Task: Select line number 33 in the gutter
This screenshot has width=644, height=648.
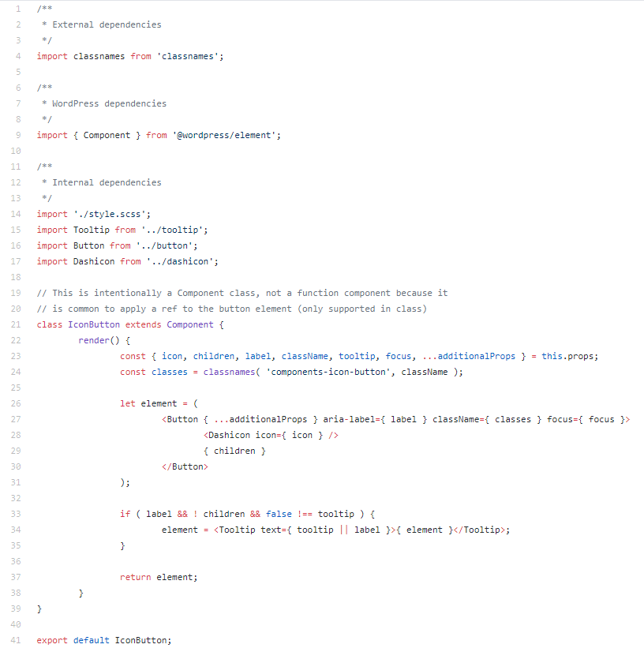Action: tap(16, 514)
